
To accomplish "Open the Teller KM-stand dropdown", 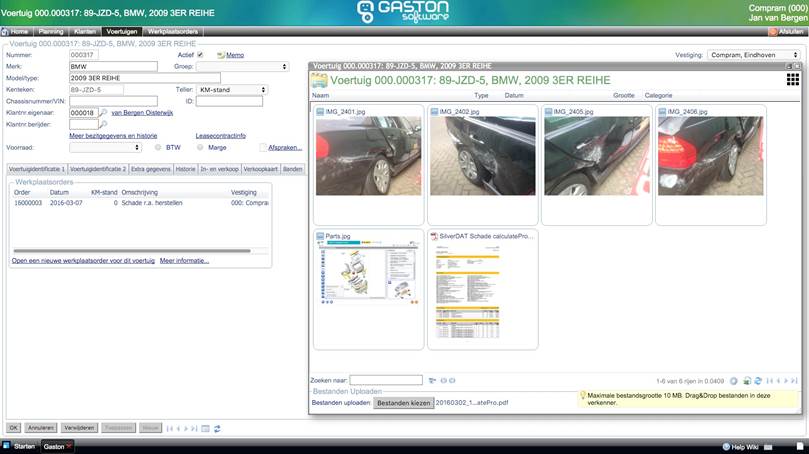I will (232, 90).
